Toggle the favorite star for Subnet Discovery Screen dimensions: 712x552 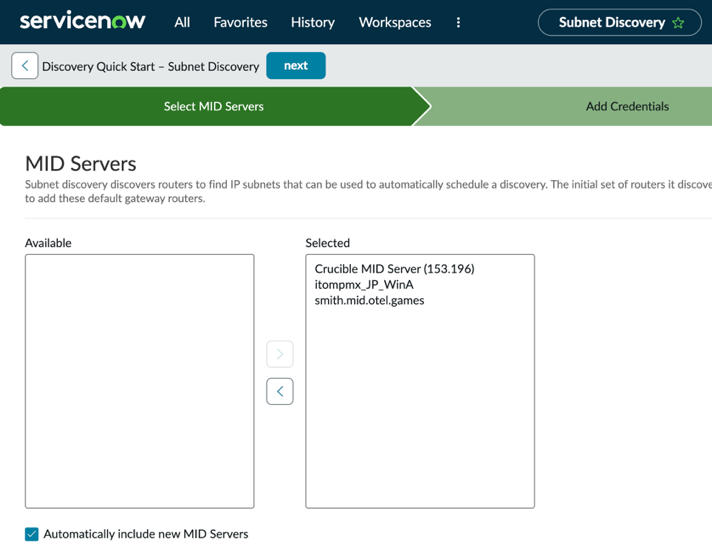coord(678,22)
